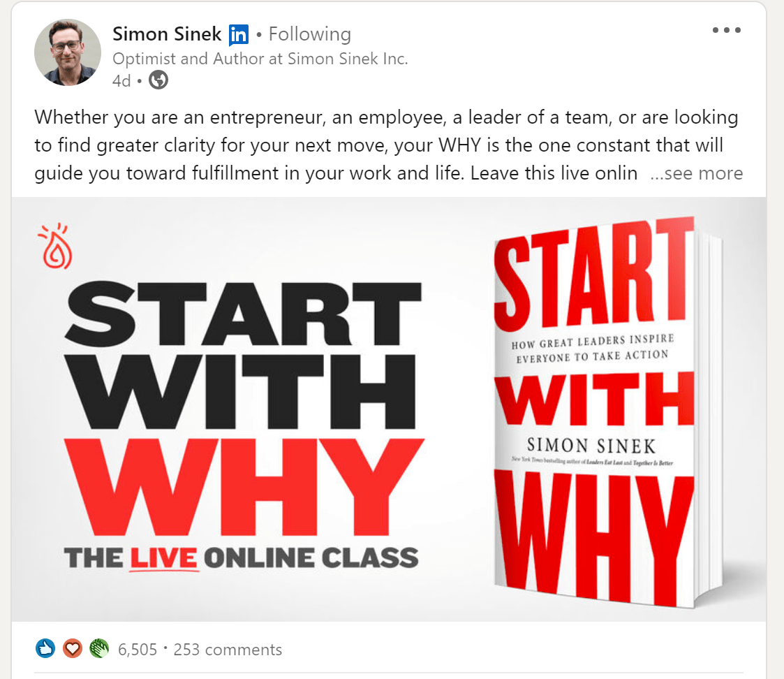Click the post body text paragraph
Image resolution: width=784 pixels, height=679 pixels.
388,145
